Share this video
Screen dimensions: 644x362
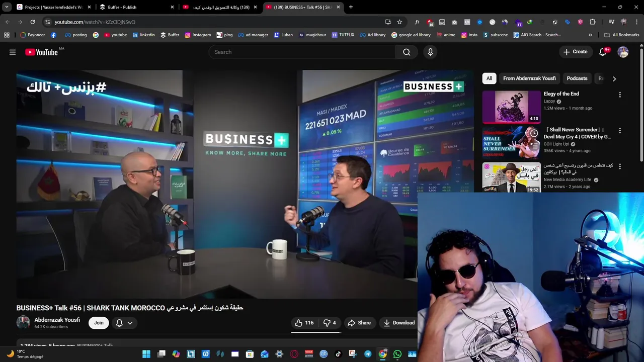(x=359, y=323)
